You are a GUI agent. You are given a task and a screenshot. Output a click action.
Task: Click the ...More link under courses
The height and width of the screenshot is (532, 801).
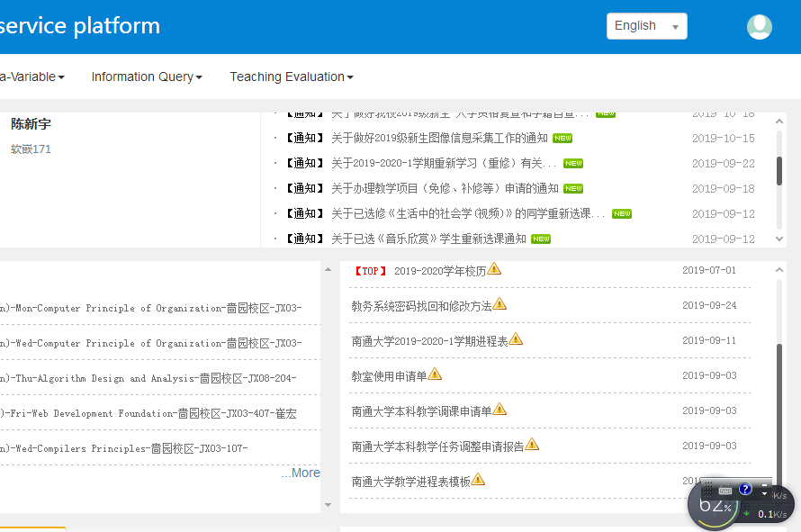pyautogui.click(x=301, y=473)
